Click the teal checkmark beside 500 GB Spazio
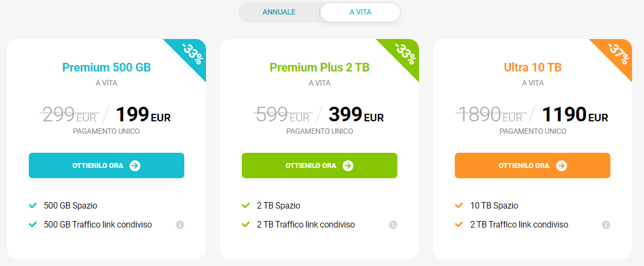644x266 pixels. coord(33,206)
